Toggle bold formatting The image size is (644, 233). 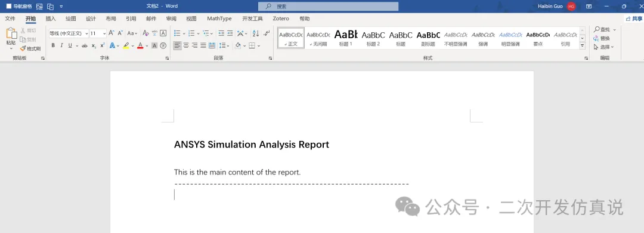[53, 45]
